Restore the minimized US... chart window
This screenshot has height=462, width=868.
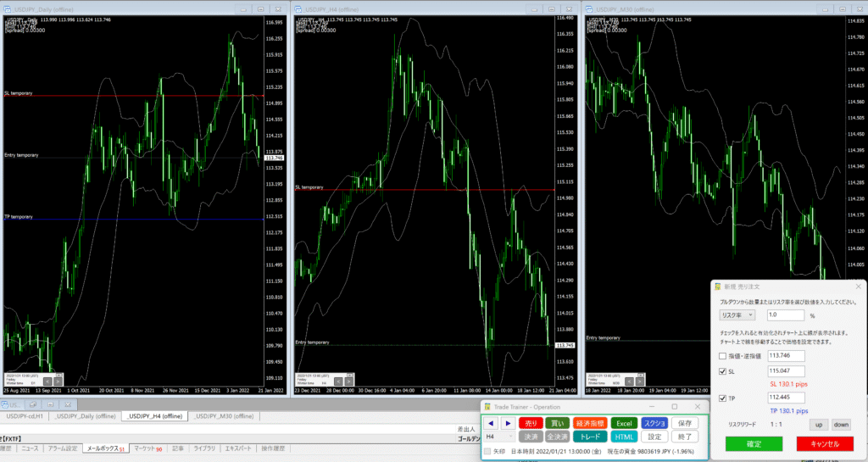click(33, 405)
